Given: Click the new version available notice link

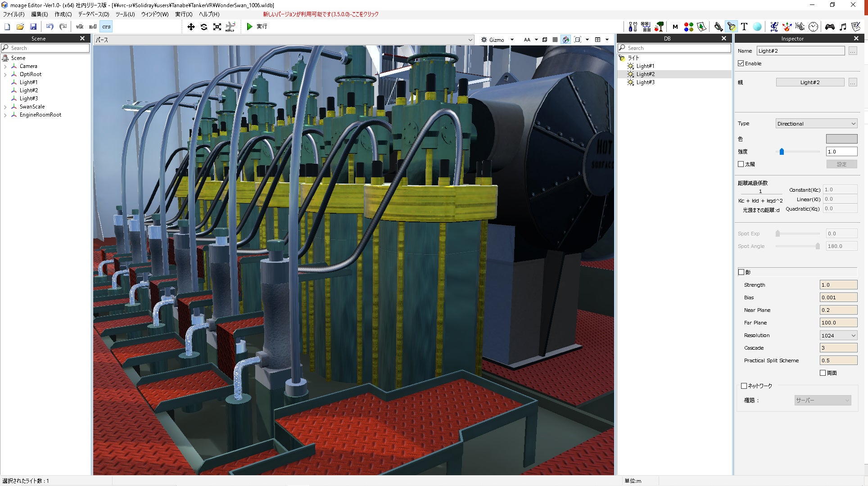Looking at the screenshot, I should pos(321,14).
